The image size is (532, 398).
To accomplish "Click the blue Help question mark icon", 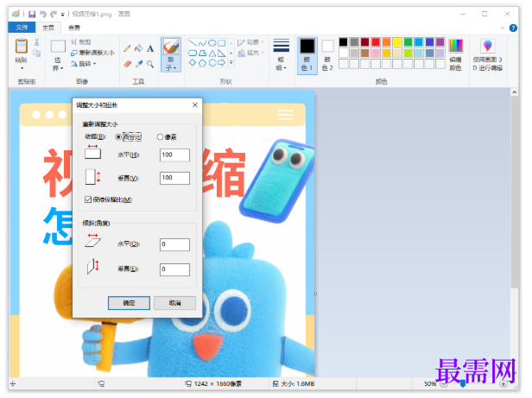I will 513,28.
